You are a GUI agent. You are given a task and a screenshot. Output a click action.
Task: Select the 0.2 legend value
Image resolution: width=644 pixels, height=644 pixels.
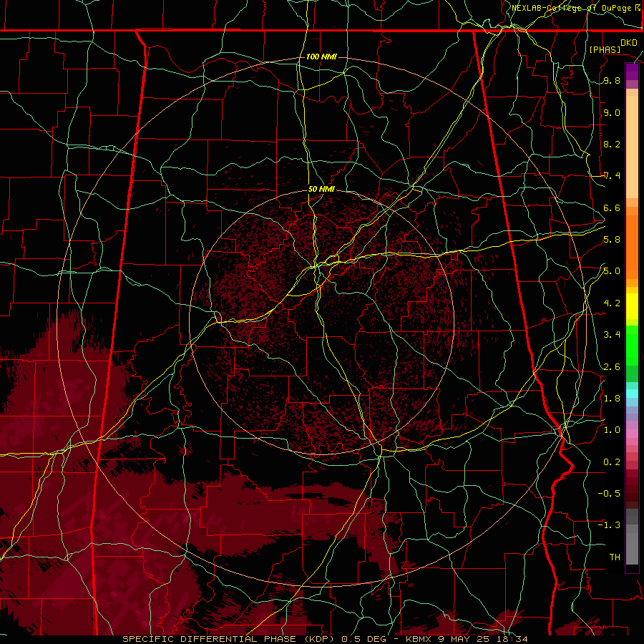(x=612, y=462)
